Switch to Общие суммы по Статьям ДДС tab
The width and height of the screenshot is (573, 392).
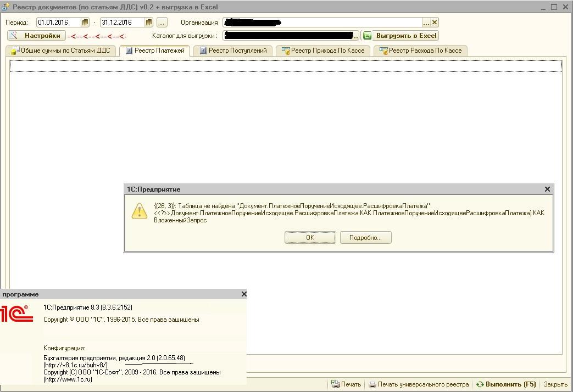tap(60, 51)
